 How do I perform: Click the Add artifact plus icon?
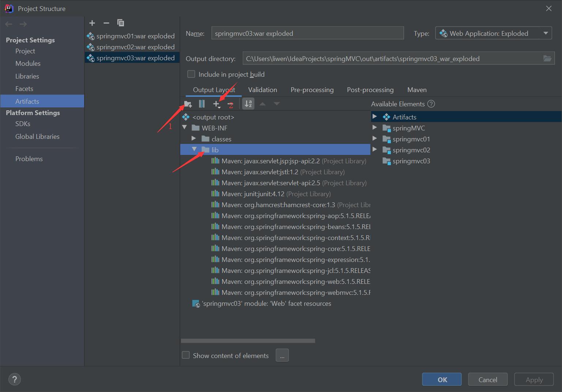tap(92, 23)
